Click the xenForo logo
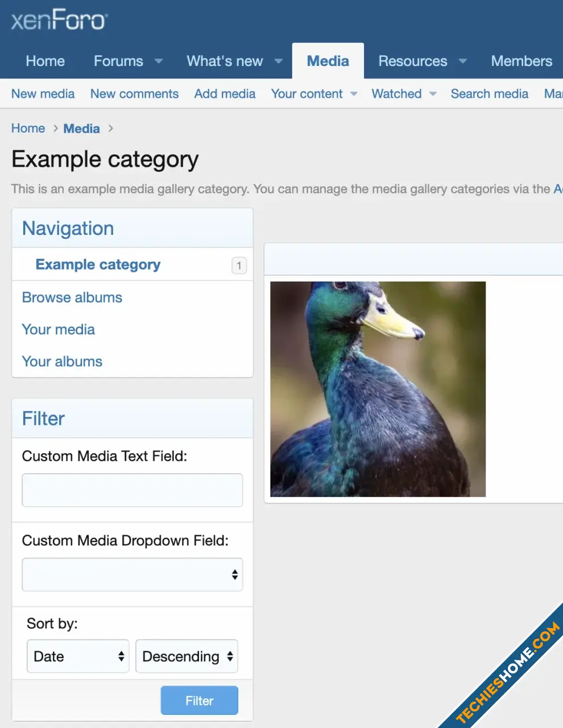 [x=59, y=20]
